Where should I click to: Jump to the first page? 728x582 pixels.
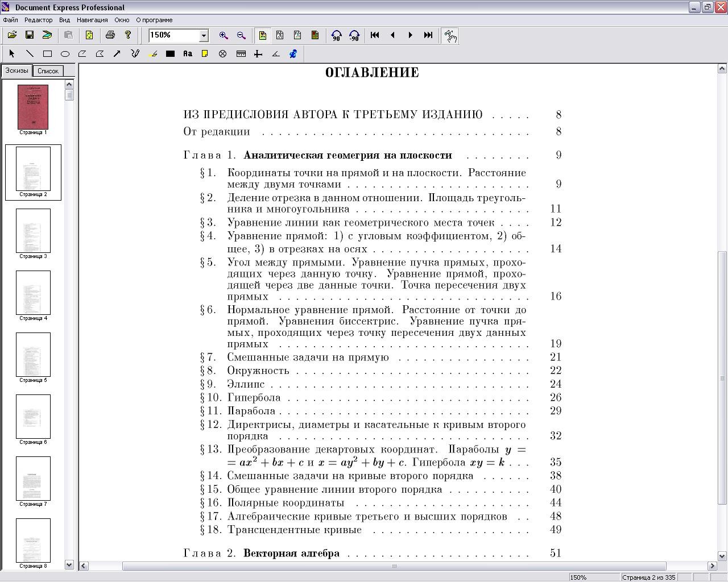point(375,35)
